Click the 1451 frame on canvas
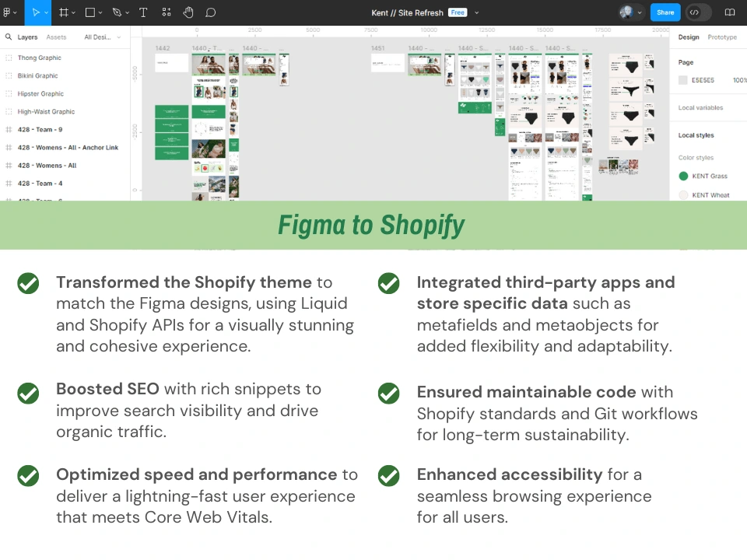 tap(388, 63)
